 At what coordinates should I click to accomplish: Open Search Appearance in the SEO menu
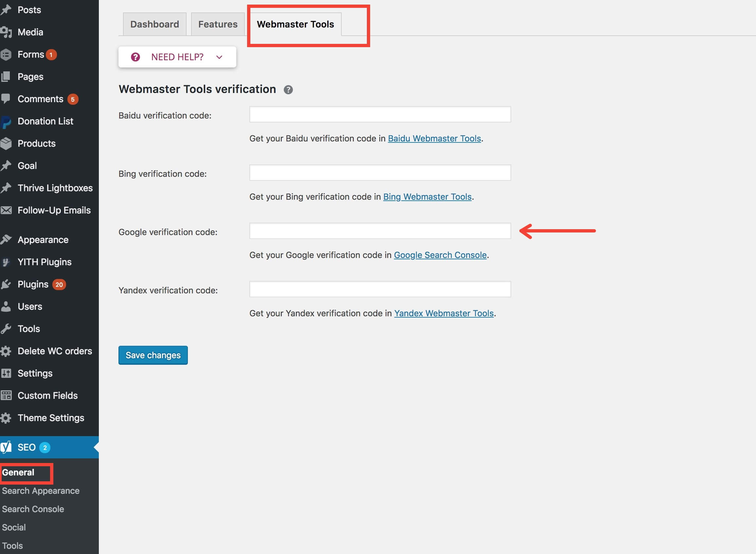(40, 490)
